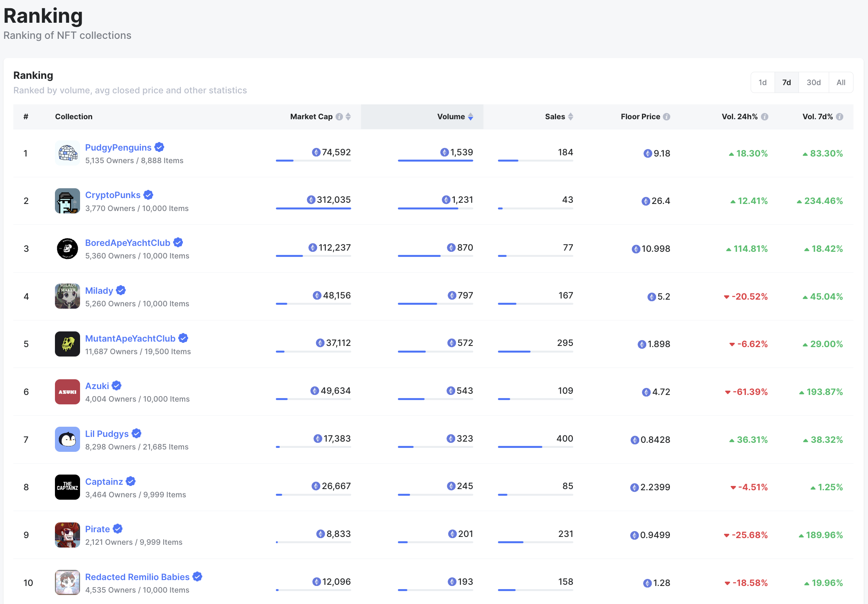Click CryptoPunks market cap progress bar
The height and width of the screenshot is (604, 868).
(x=314, y=208)
